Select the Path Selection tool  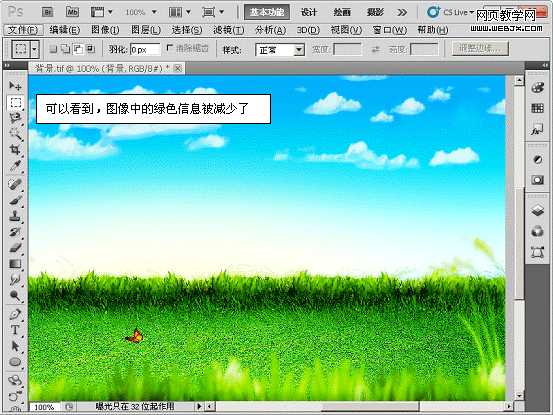point(15,346)
